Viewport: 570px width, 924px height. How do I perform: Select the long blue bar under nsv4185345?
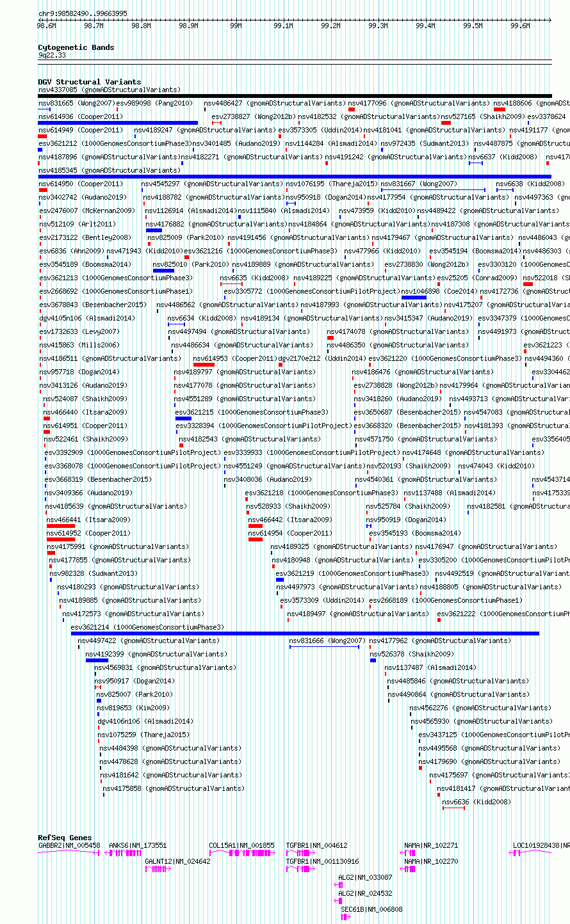[x=295, y=177]
